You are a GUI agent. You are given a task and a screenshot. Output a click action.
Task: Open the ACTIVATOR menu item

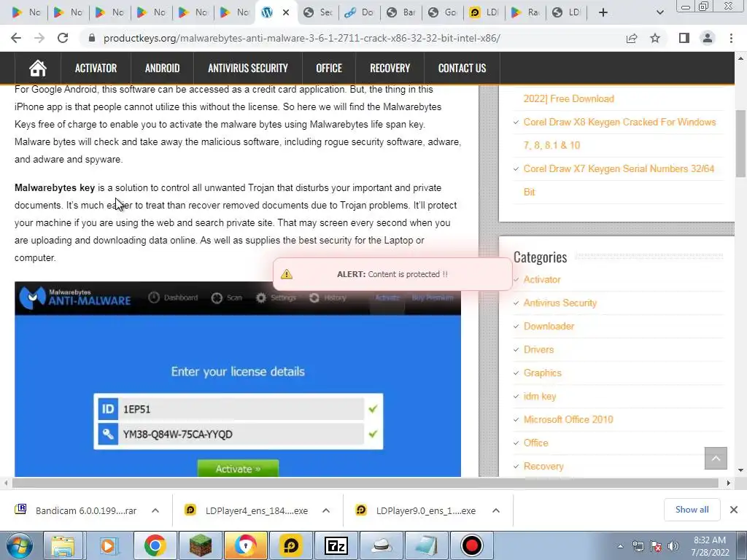coord(96,68)
